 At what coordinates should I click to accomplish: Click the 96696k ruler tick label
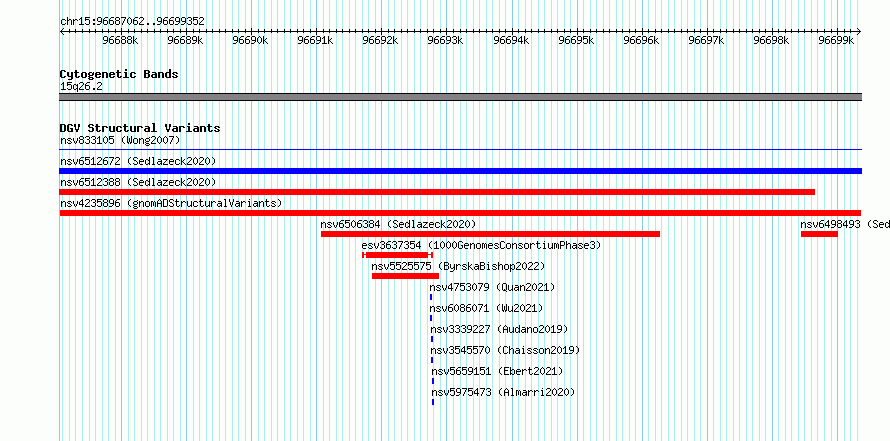(x=641, y=40)
